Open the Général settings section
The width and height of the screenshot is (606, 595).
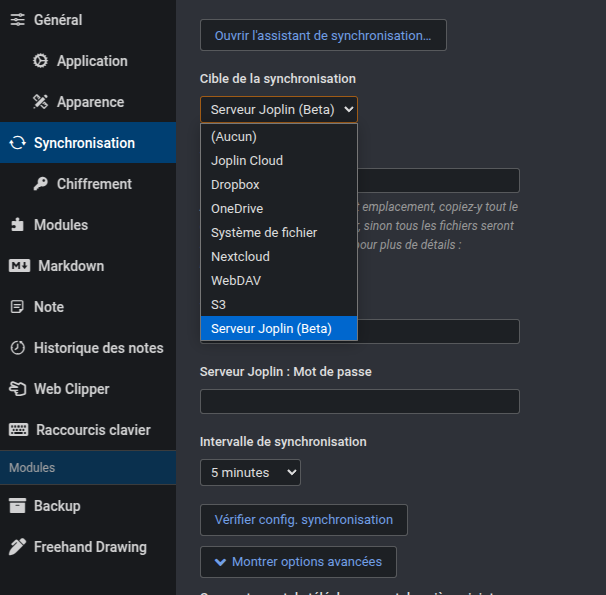(x=88, y=20)
